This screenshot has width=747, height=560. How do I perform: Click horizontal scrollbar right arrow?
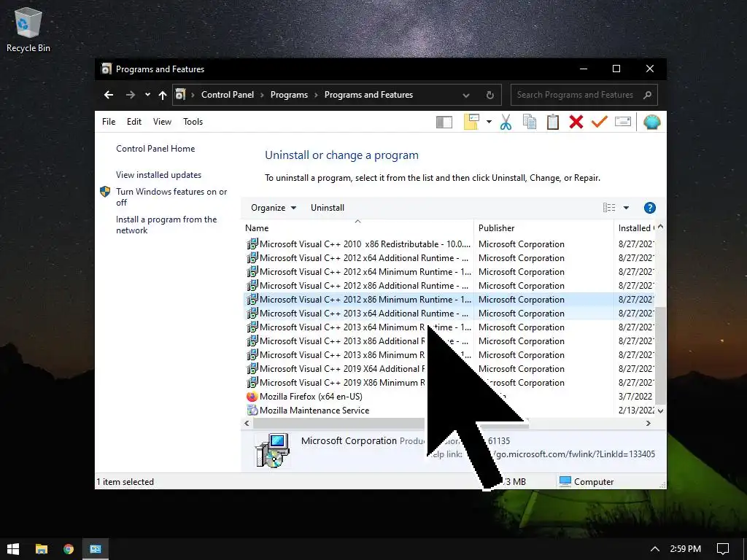point(649,424)
